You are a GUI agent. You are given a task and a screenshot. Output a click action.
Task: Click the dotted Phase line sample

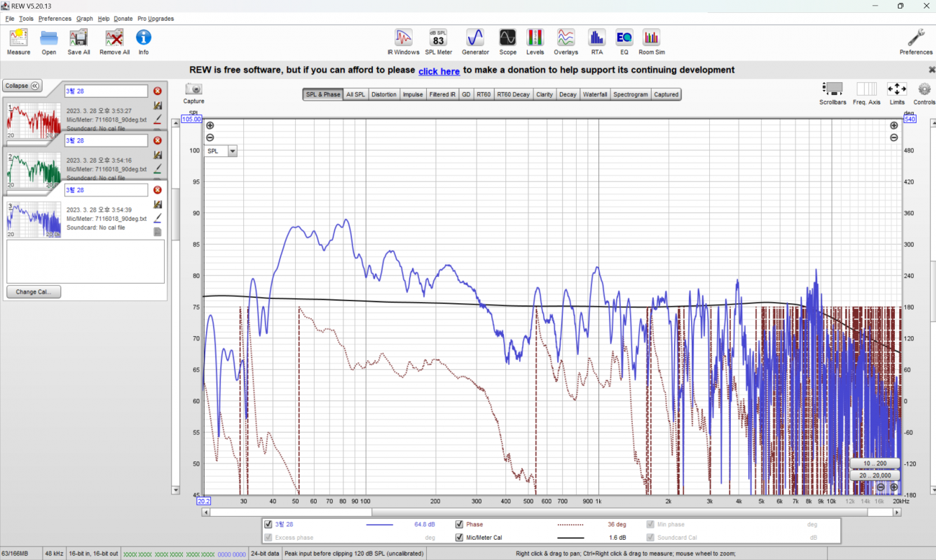[571, 525]
